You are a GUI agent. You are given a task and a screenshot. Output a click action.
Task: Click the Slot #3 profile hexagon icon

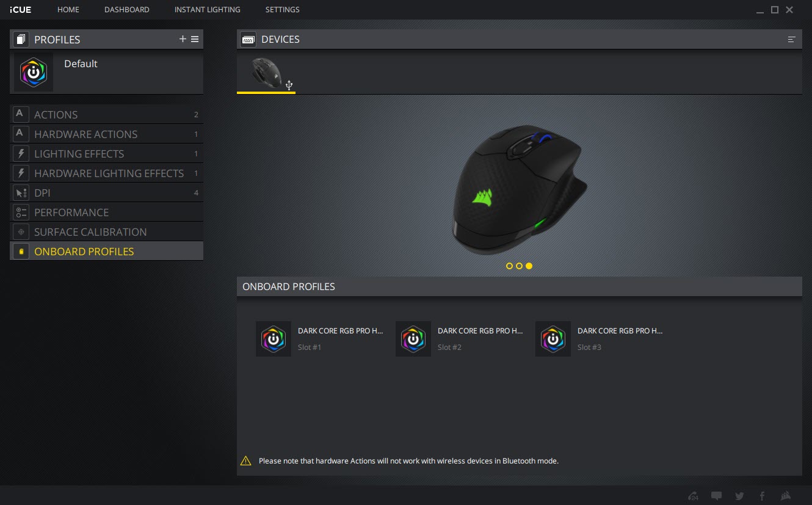(553, 339)
